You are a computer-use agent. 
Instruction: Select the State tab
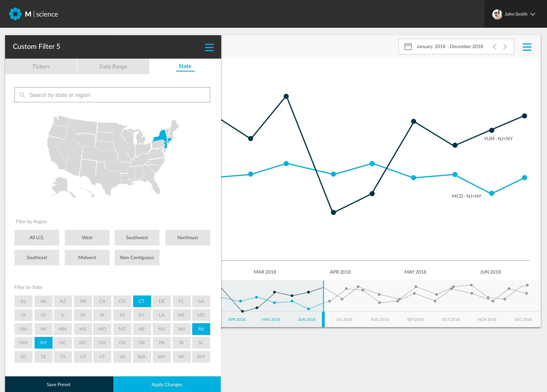185,66
